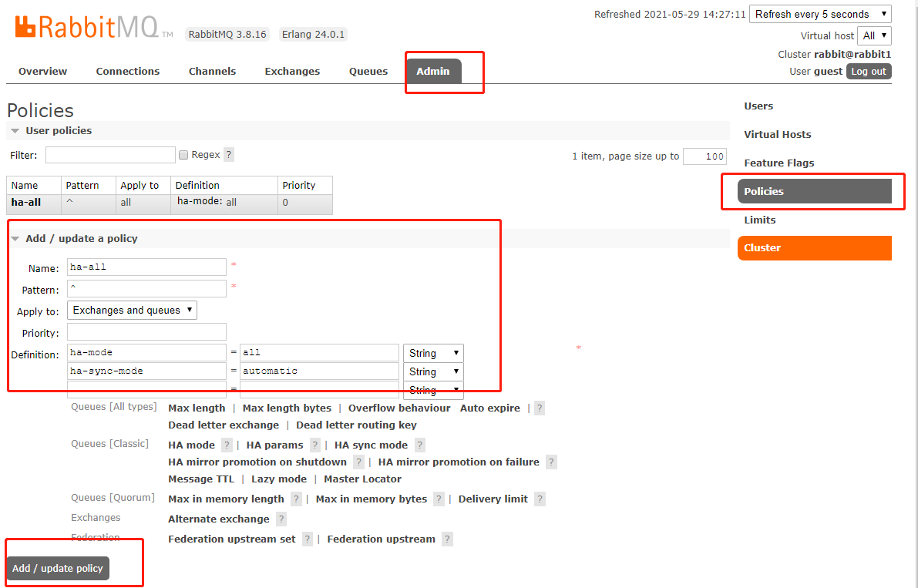Open the Regex help icon
The height and width of the screenshot is (588, 918).
point(229,154)
